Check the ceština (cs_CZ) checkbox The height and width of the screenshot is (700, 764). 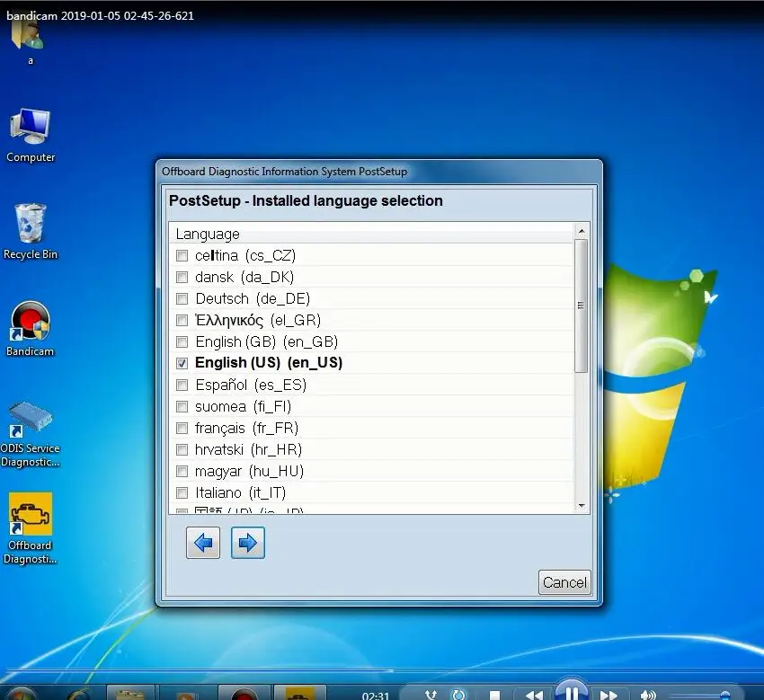pos(182,256)
